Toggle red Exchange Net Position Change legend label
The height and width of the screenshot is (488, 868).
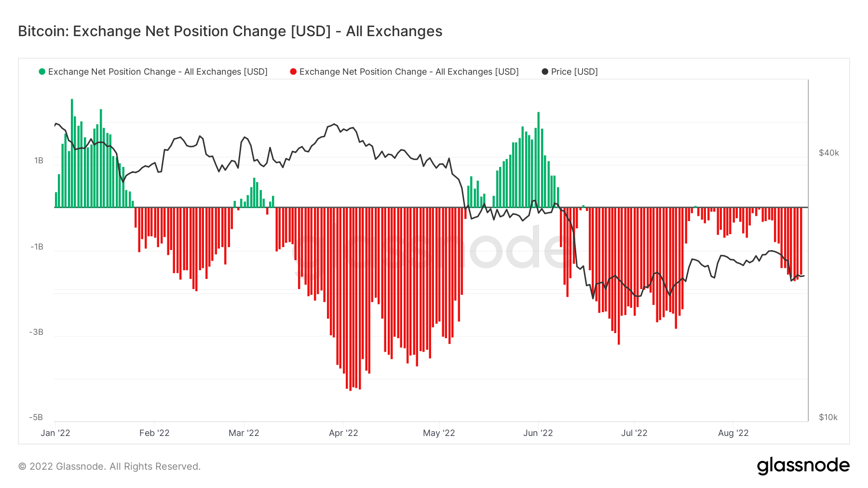[409, 72]
